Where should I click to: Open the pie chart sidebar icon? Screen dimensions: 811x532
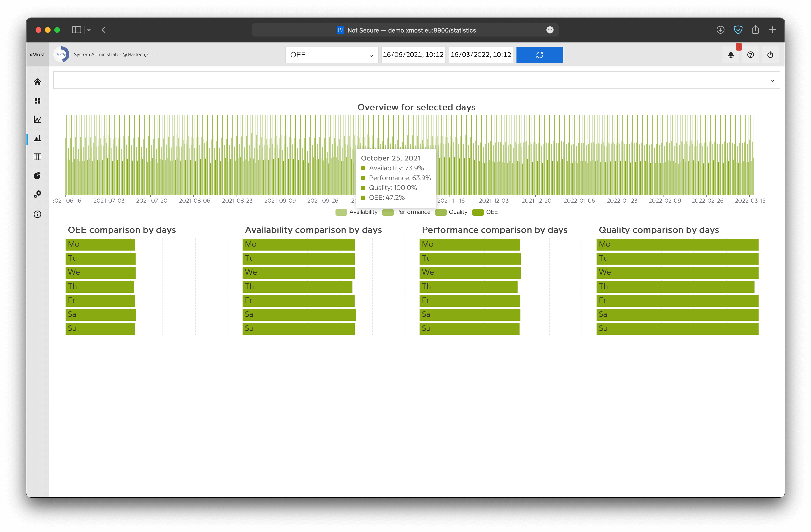point(37,175)
